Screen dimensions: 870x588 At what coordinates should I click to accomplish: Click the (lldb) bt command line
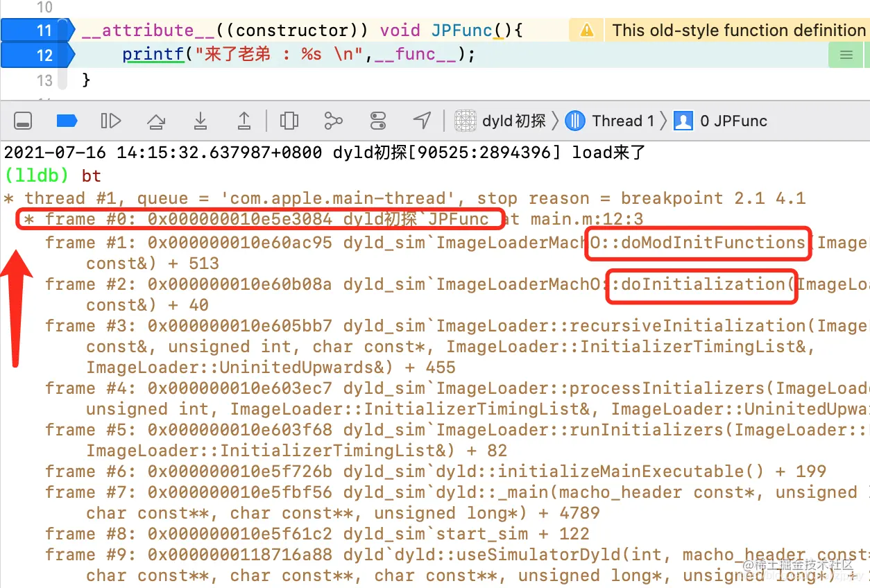[x=53, y=175]
